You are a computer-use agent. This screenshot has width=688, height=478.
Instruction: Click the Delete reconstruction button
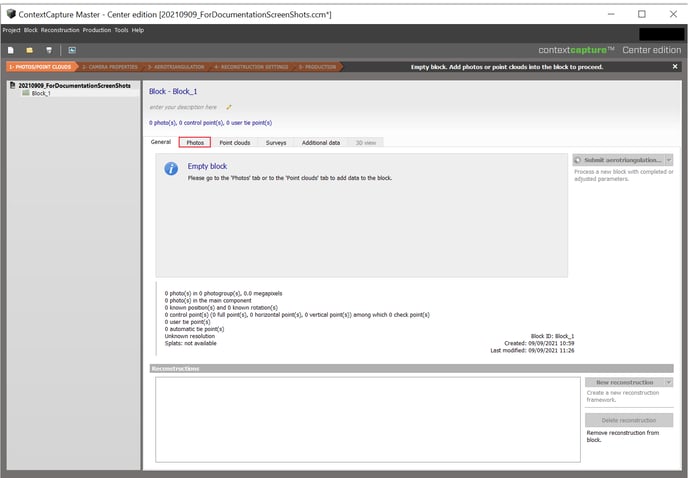[x=628, y=420]
